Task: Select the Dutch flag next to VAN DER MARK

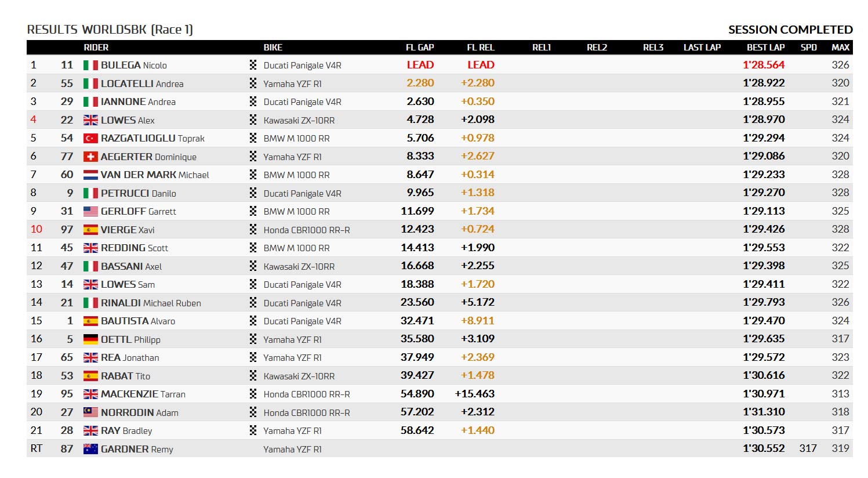Action: point(90,175)
